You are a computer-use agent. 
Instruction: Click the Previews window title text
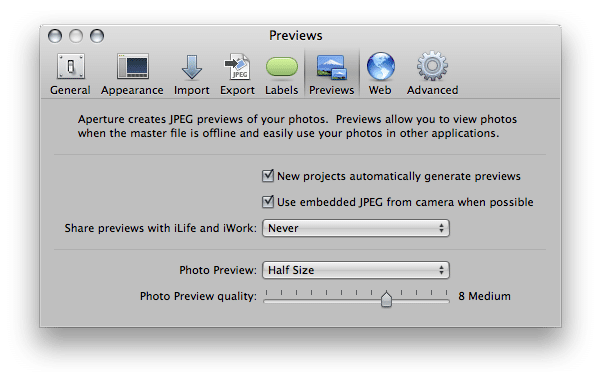[296, 36]
